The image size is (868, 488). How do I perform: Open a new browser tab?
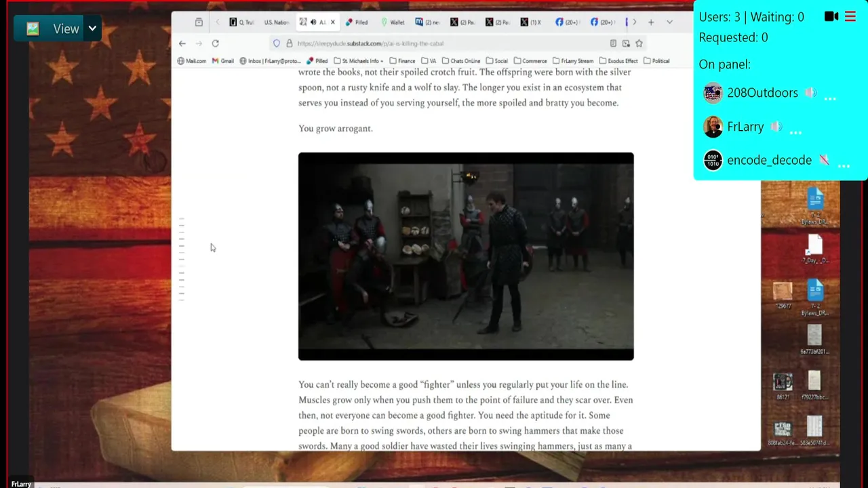point(651,22)
